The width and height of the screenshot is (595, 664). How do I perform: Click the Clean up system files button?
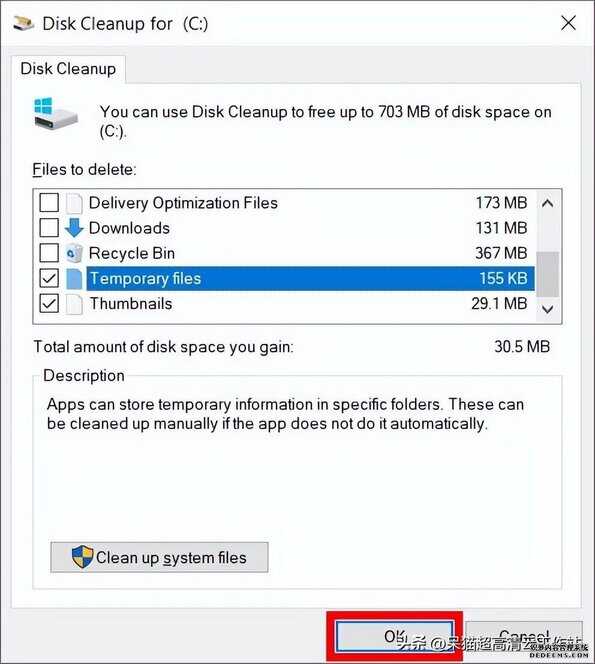[x=159, y=557]
